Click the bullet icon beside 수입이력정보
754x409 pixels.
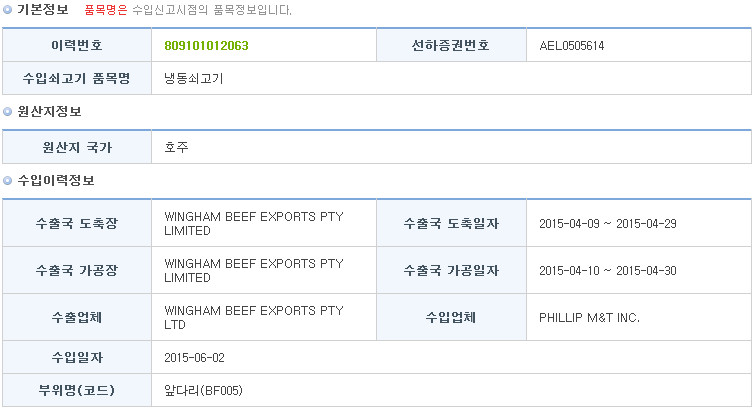click(x=7, y=181)
